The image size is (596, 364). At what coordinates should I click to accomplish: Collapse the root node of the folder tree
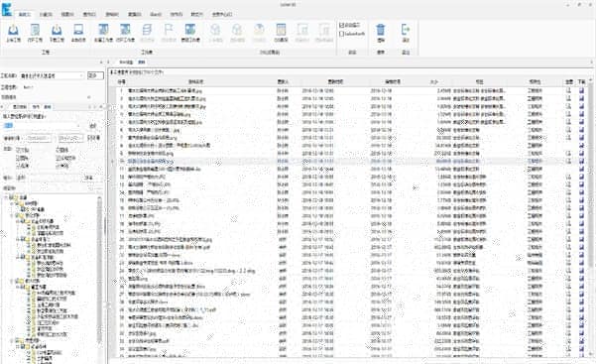7,197
